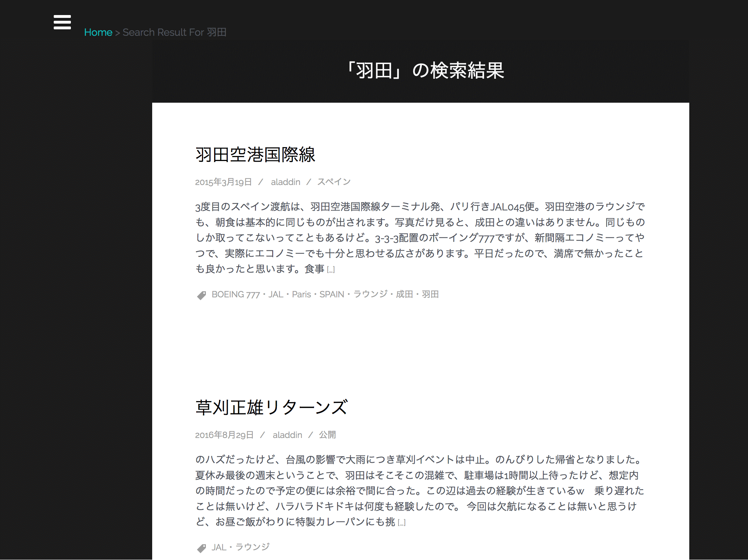Open the 草刈正雄リターンズ post title
This screenshot has height=560, width=748.
coord(271,408)
